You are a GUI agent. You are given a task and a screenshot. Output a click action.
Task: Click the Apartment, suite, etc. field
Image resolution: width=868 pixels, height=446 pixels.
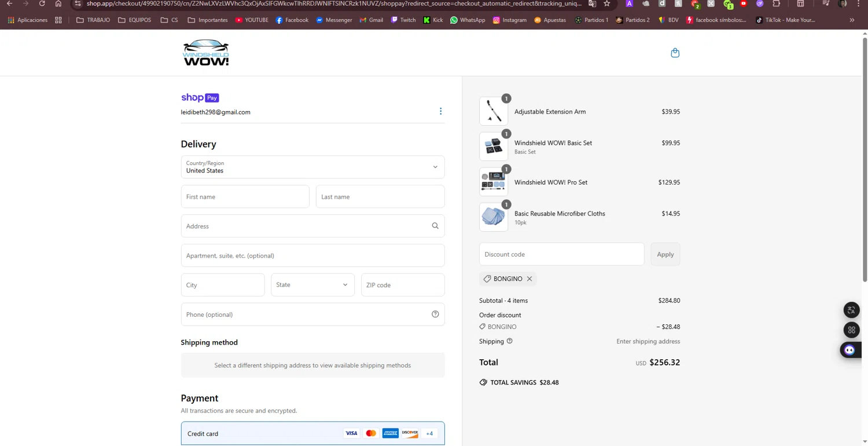(x=312, y=255)
